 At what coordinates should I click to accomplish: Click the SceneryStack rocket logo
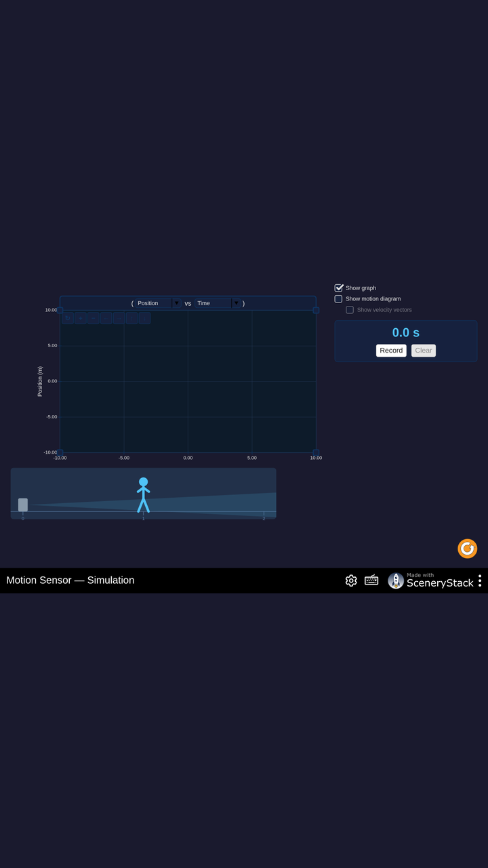tap(396, 580)
